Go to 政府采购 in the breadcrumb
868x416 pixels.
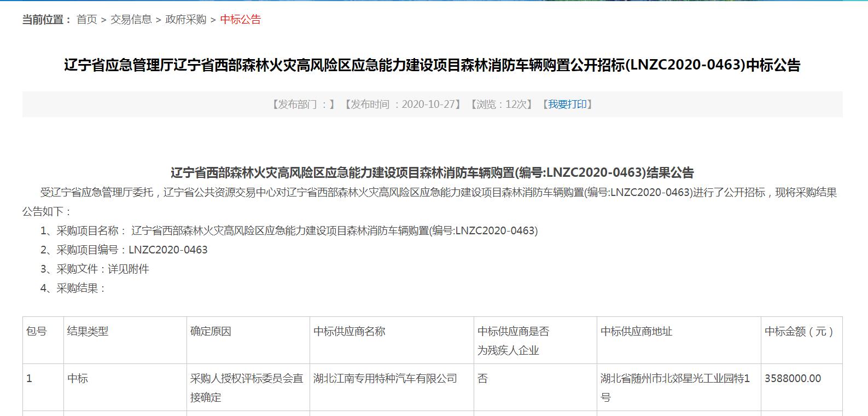pos(185,20)
